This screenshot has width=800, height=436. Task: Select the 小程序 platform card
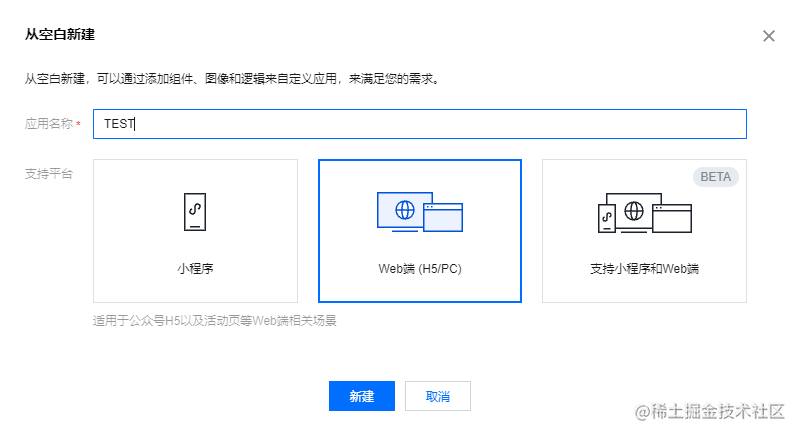click(195, 231)
